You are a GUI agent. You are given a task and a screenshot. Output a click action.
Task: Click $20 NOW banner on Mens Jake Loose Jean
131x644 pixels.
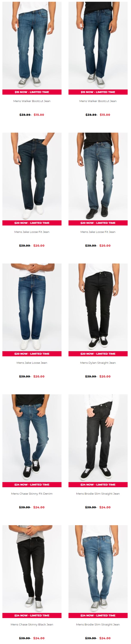click(x=32, y=354)
